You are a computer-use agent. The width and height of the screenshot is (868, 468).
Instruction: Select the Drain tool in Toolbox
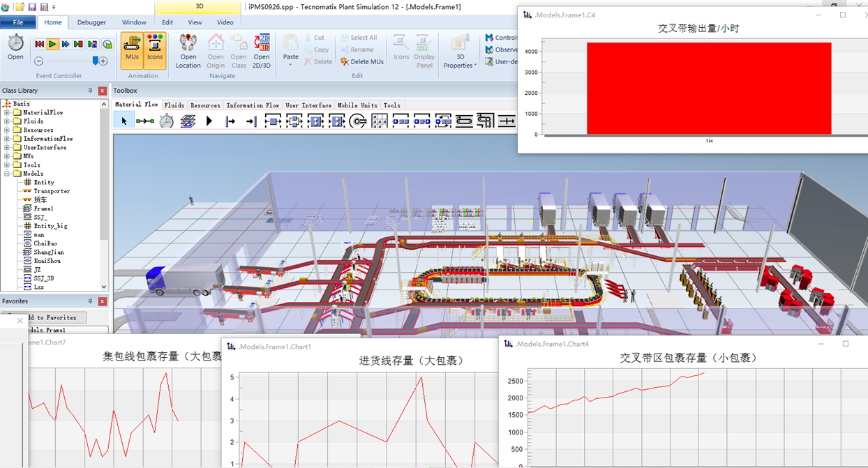(x=251, y=121)
